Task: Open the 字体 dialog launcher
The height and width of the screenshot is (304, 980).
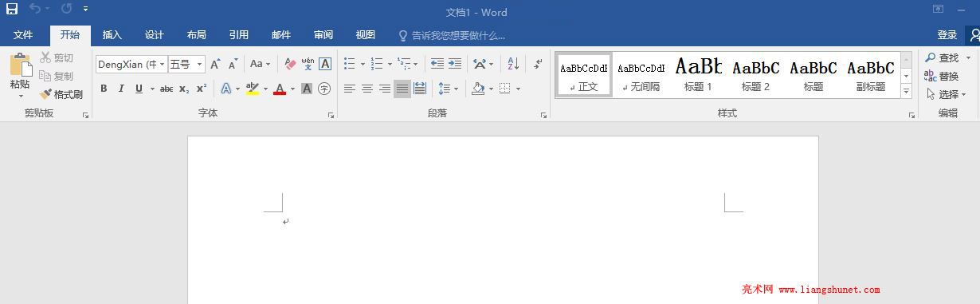Action: point(331,116)
